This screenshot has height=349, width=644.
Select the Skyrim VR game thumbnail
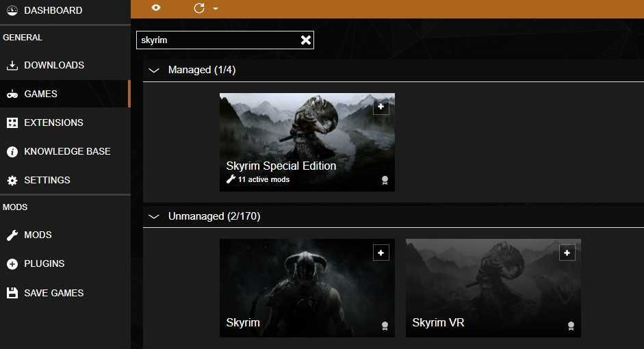coord(493,287)
